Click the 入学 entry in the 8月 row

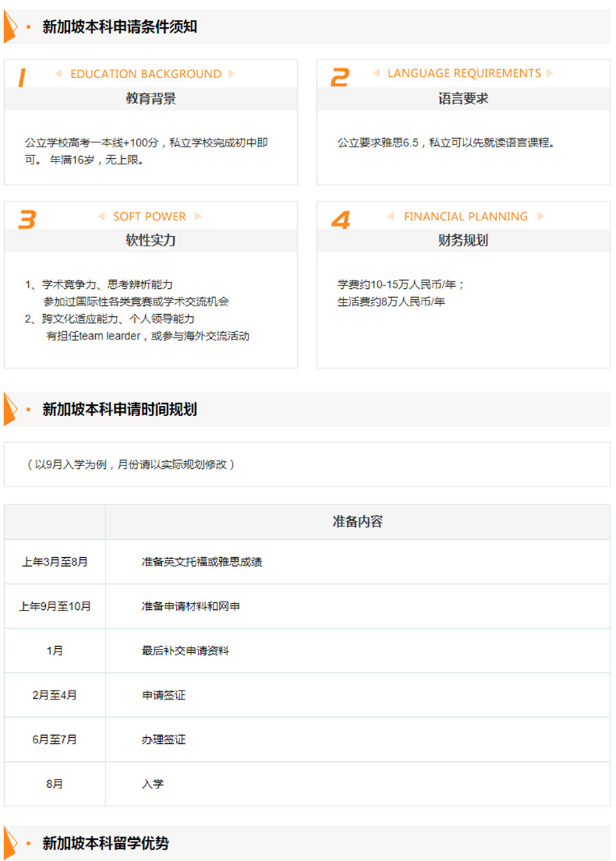point(153,784)
